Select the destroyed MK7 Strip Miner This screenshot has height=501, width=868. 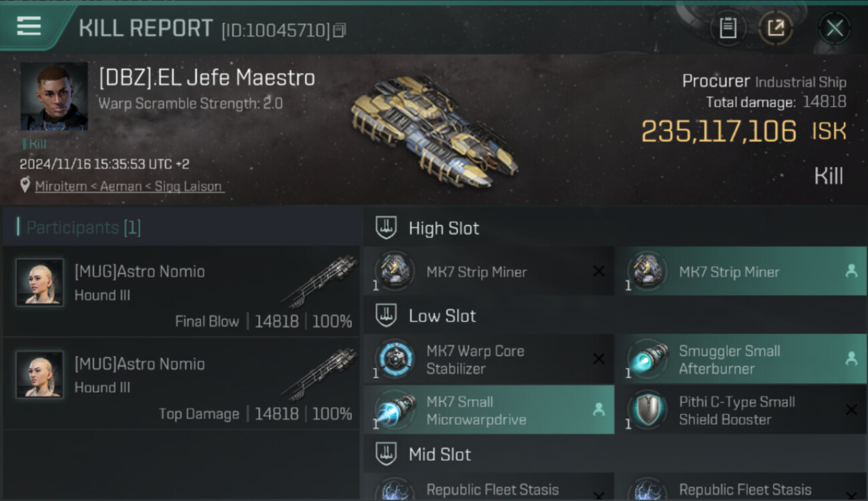click(489, 272)
